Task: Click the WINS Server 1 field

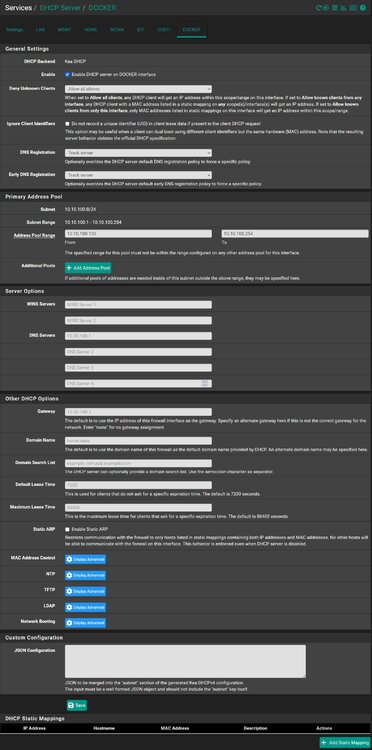Action: 138,305
